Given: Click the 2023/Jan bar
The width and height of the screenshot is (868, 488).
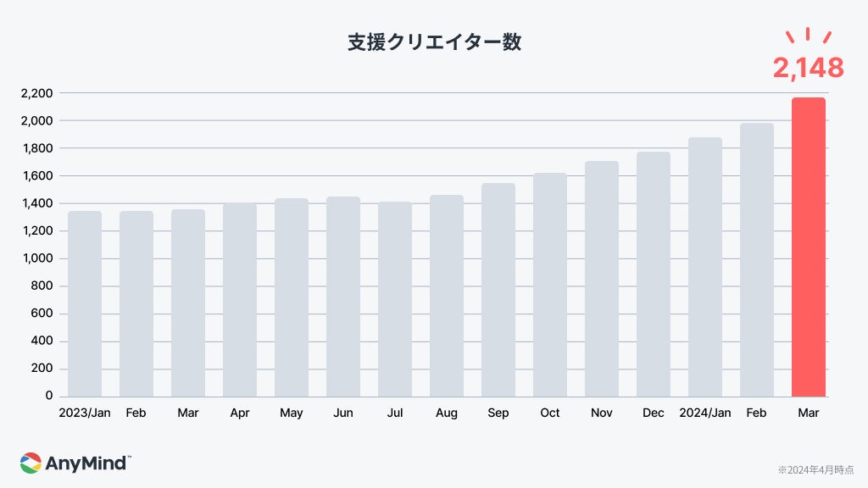Looking at the screenshot, I should pyautogui.click(x=84, y=303).
